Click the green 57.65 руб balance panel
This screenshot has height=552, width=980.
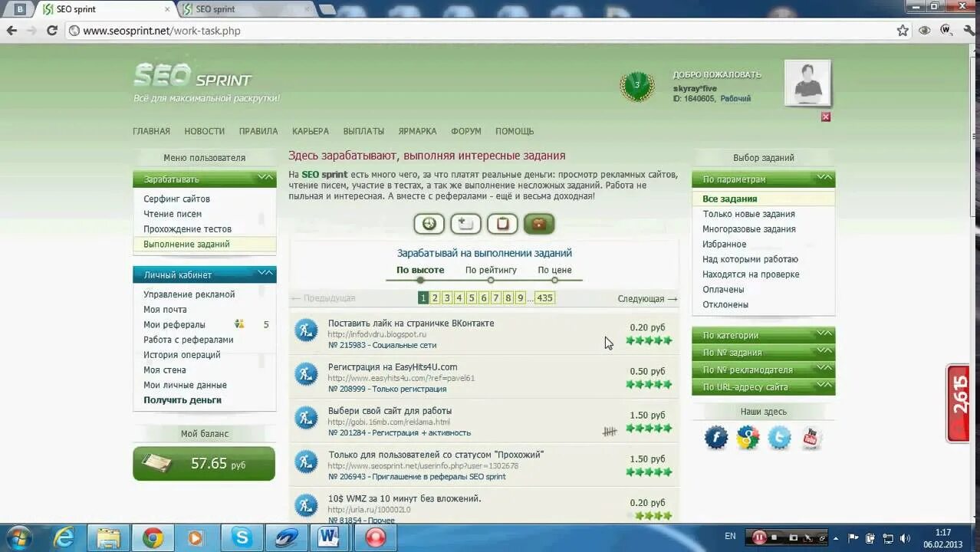tap(204, 464)
